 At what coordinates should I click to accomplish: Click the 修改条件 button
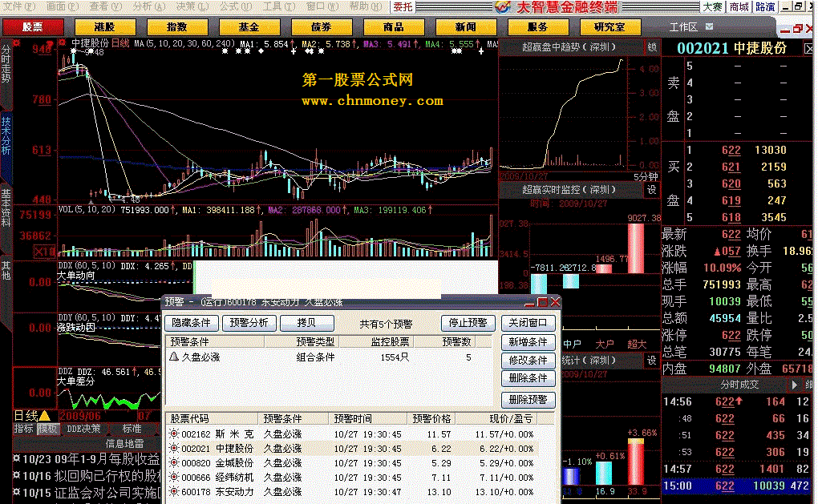(528, 360)
